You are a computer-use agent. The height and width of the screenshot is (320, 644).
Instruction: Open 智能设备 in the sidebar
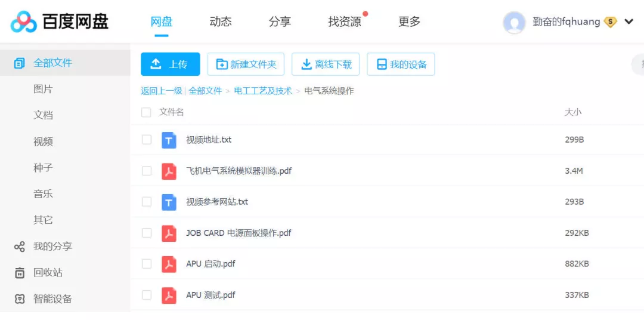52,299
